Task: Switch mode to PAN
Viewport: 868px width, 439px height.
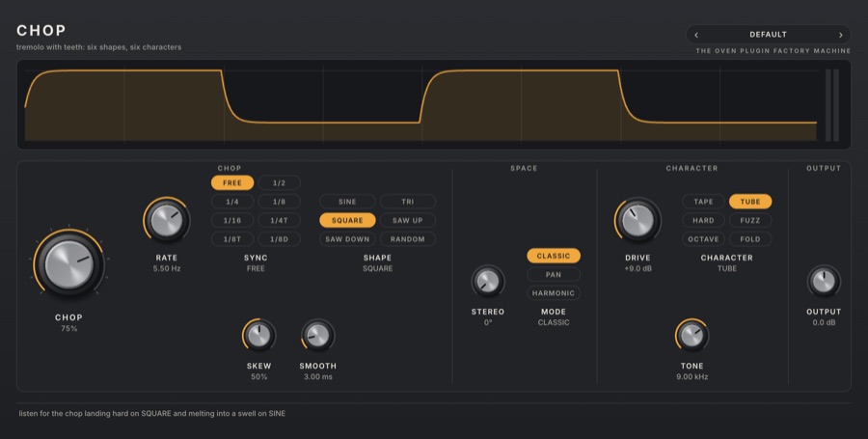Action: (554, 275)
